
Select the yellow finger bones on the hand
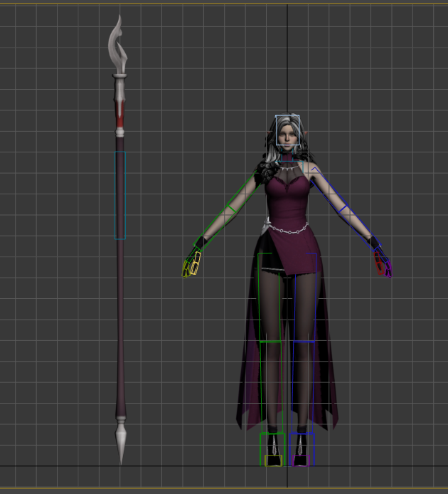[x=191, y=265]
